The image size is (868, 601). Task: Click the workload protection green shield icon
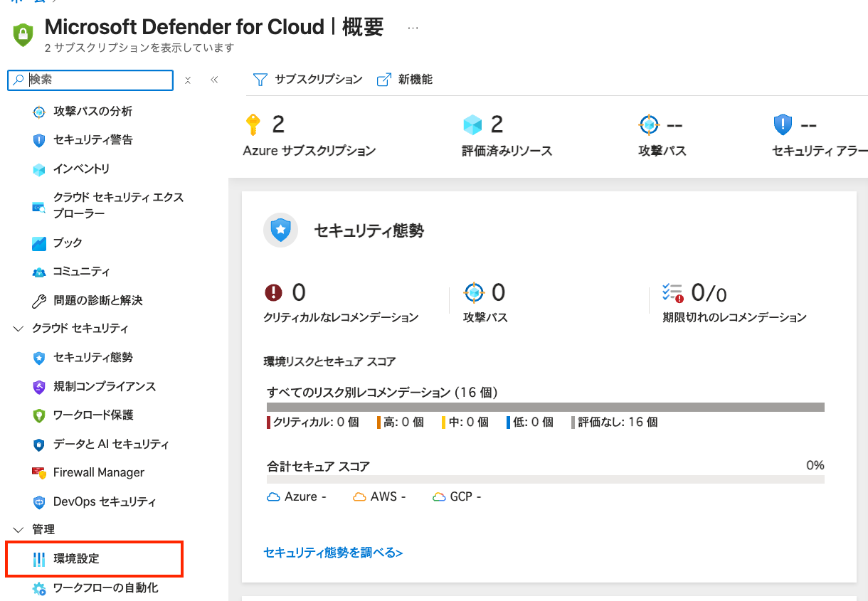(39, 415)
